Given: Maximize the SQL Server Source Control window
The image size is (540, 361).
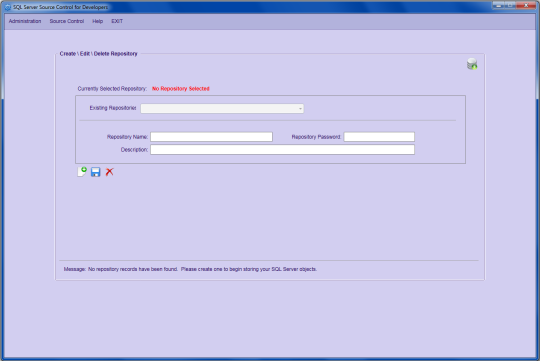Looking at the screenshot, I should coord(510,5).
